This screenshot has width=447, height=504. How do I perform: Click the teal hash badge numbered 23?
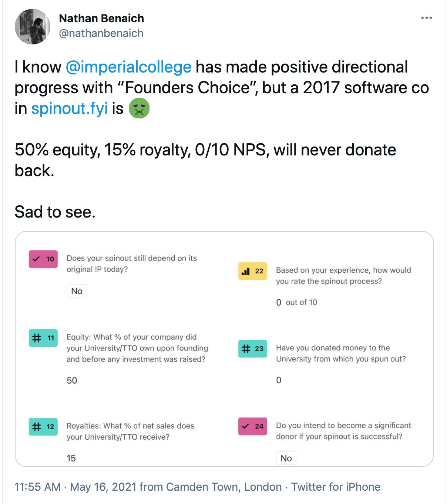click(253, 349)
